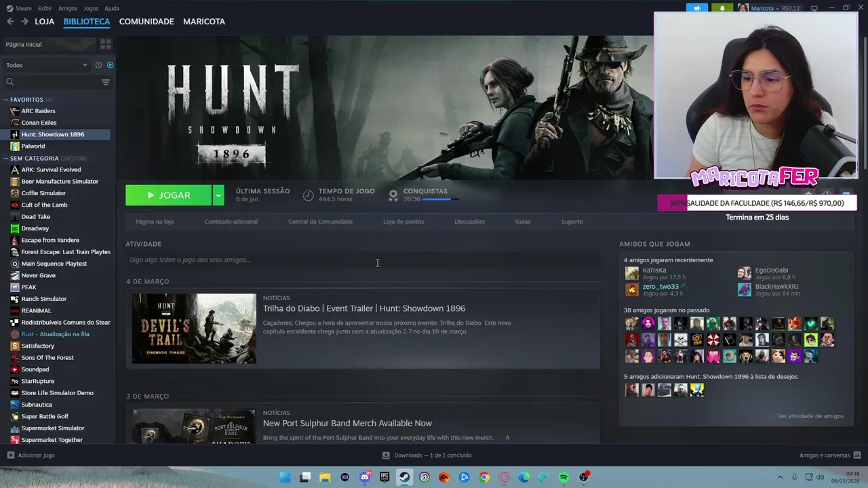This screenshot has width=868, height=488.
Task: Open the Loja de pontos link
Action: coord(403,222)
